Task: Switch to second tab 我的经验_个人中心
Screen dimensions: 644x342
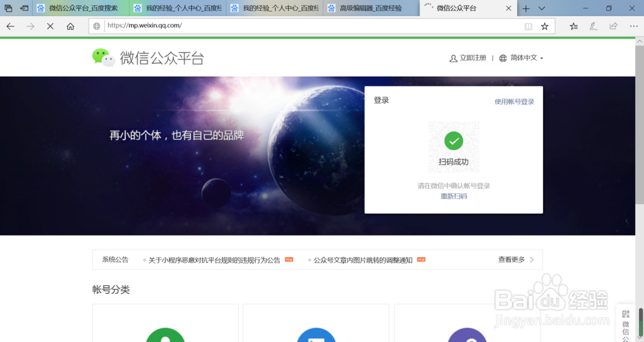Action: (178, 8)
